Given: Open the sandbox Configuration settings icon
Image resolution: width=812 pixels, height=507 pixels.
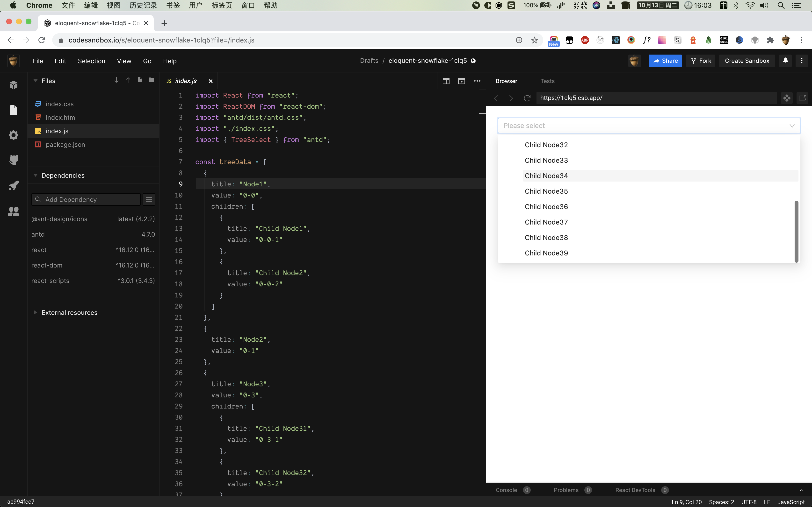Looking at the screenshot, I should coord(14,135).
